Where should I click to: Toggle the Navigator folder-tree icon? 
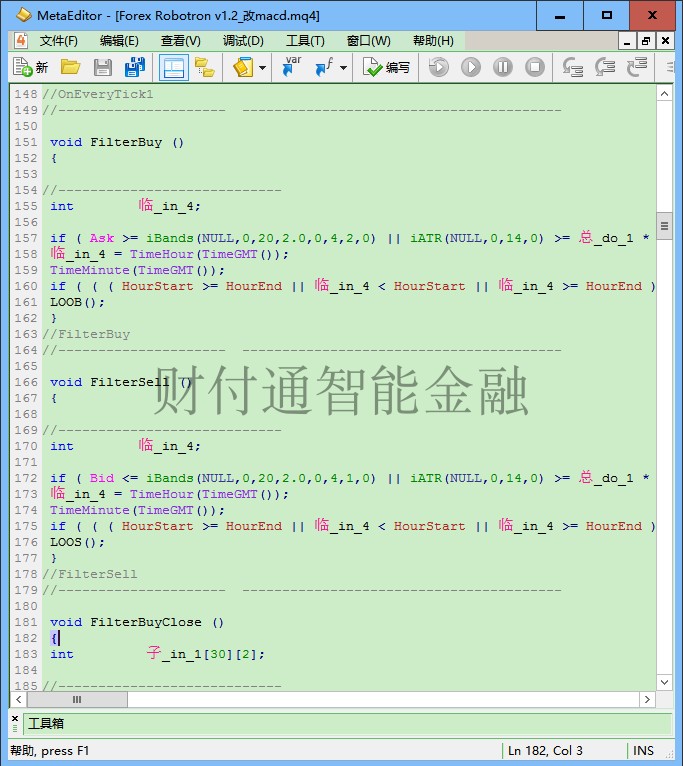pos(205,67)
